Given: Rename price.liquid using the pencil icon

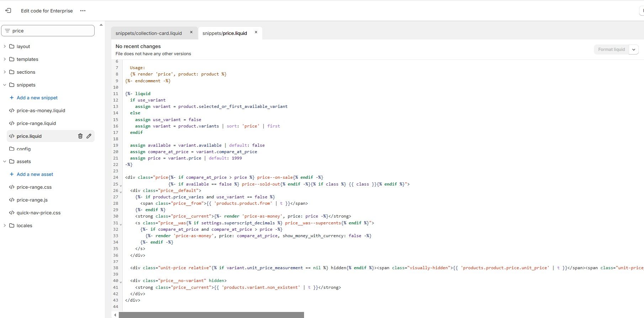Looking at the screenshot, I should pos(89,136).
